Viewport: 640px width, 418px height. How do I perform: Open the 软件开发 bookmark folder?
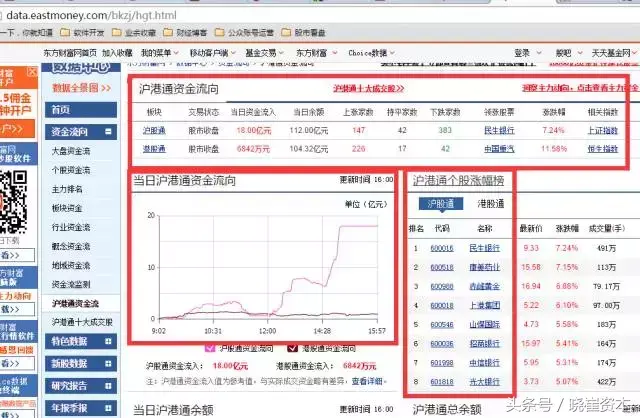pyautogui.click(x=82, y=32)
